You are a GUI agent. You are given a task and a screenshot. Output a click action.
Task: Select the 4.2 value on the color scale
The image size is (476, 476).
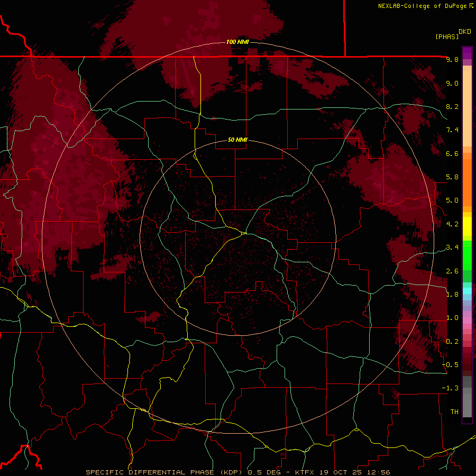click(452, 224)
